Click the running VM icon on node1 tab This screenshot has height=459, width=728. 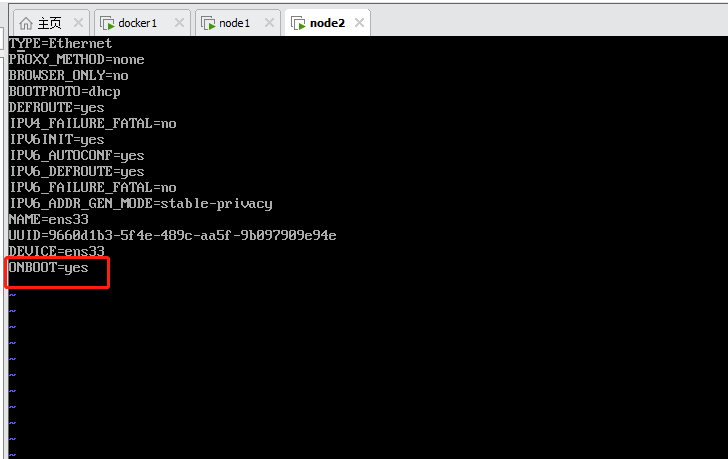[208, 23]
